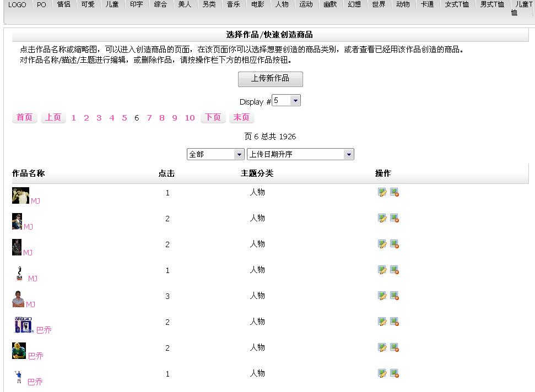535x392 pixels.
Task: Delete the MJ artwork with 3 clicks
Action: 395,296
